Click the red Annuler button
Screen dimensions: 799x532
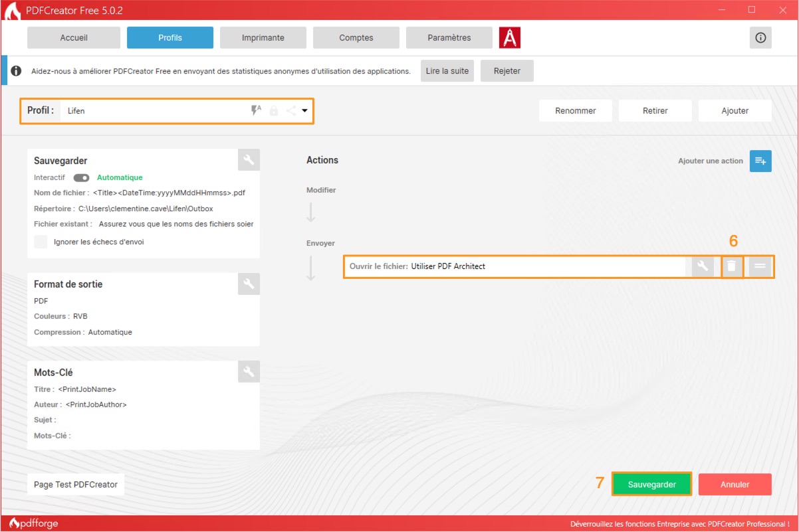click(735, 484)
